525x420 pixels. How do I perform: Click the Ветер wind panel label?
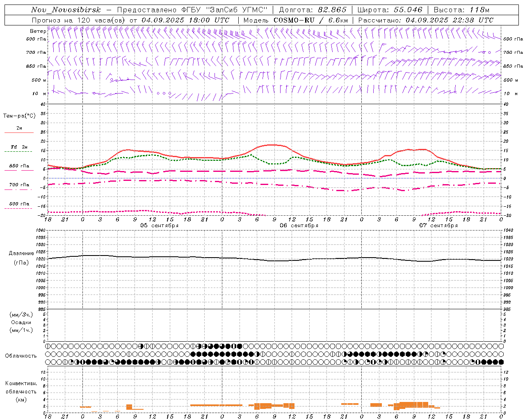pos(38,31)
